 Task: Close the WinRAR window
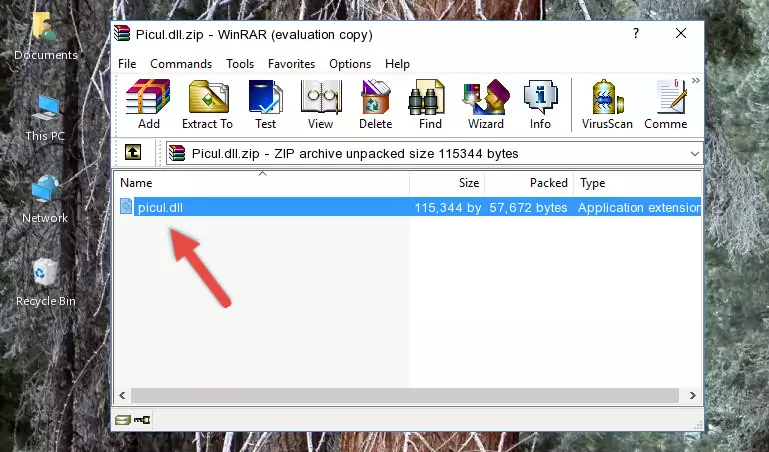click(x=681, y=33)
